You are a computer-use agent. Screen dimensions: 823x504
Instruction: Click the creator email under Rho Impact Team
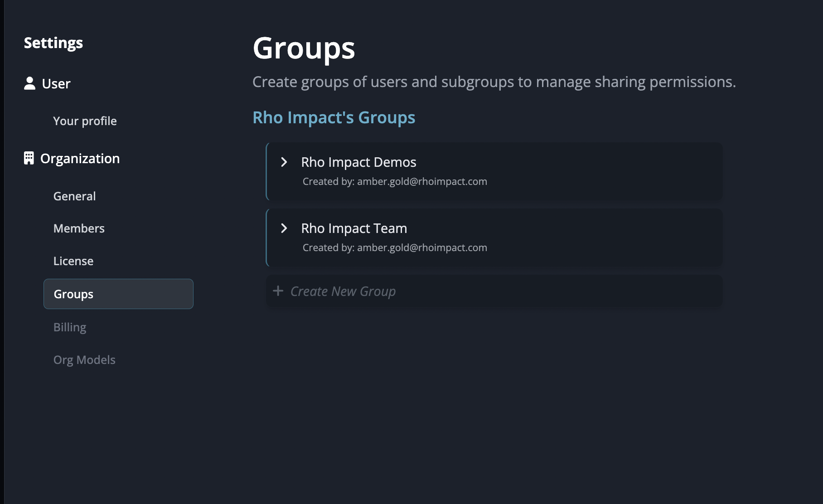[x=421, y=248]
